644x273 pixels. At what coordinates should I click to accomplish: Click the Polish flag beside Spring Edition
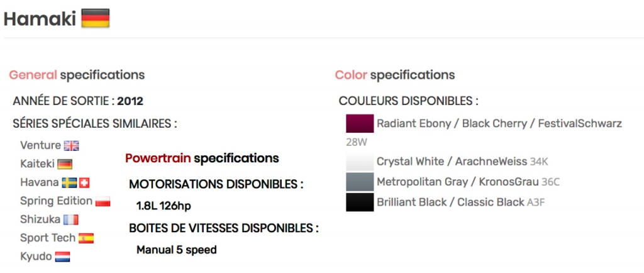103,201
